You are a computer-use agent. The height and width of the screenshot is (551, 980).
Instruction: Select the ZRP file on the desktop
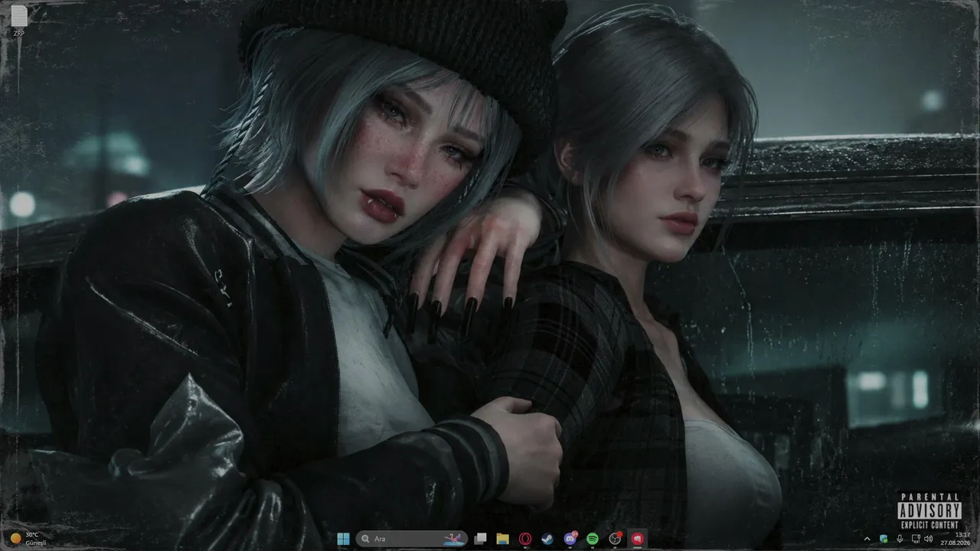click(19, 21)
